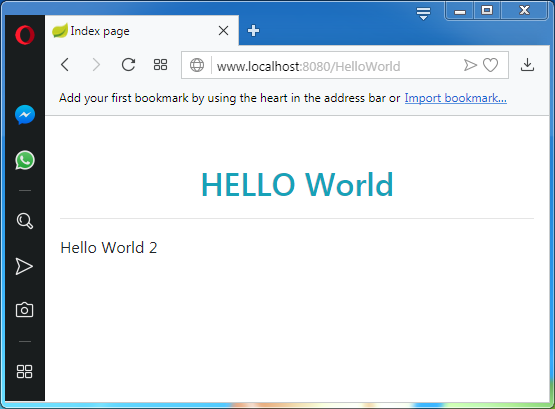
Task: Open Instant Search from the sidebar
Action: pos(25,221)
